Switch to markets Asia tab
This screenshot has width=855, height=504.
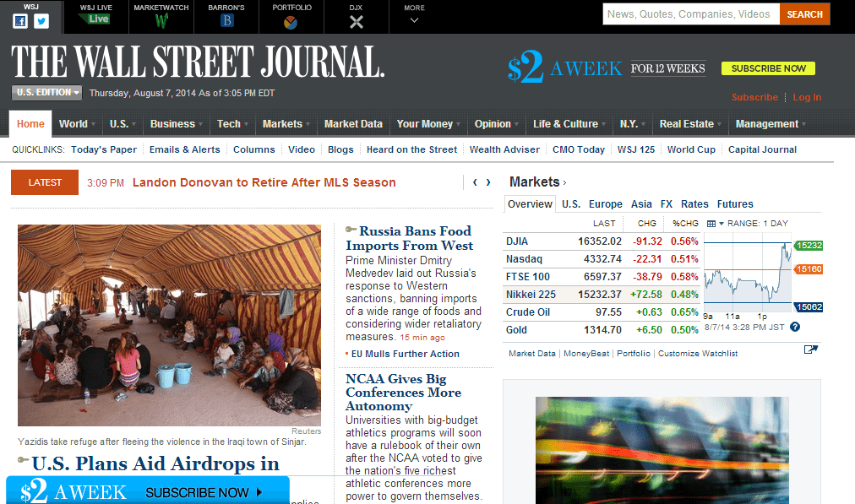pyautogui.click(x=641, y=203)
